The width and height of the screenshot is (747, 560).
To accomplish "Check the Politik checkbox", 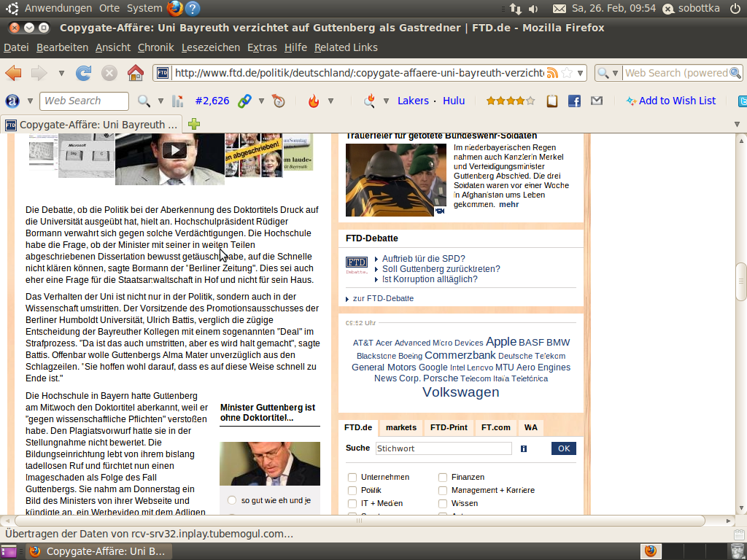I will (x=352, y=491).
